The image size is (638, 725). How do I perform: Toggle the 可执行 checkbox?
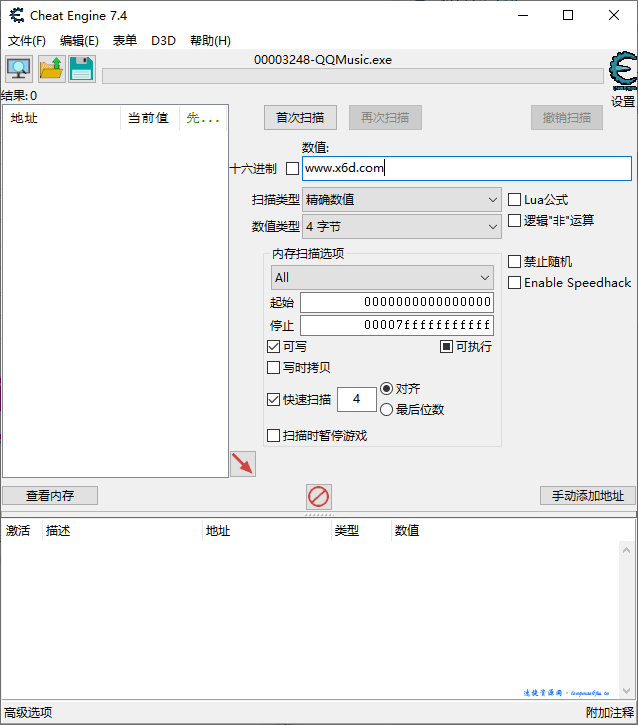click(x=446, y=346)
